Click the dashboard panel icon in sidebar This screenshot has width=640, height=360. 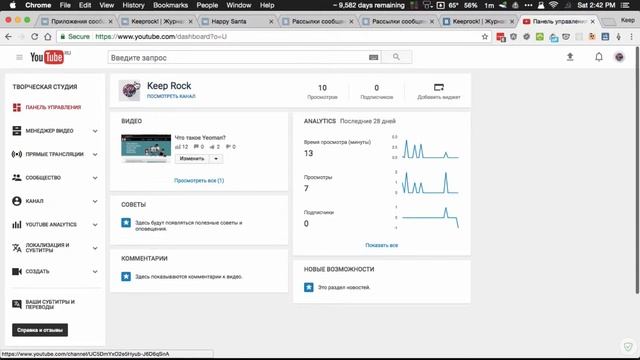point(17,107)
